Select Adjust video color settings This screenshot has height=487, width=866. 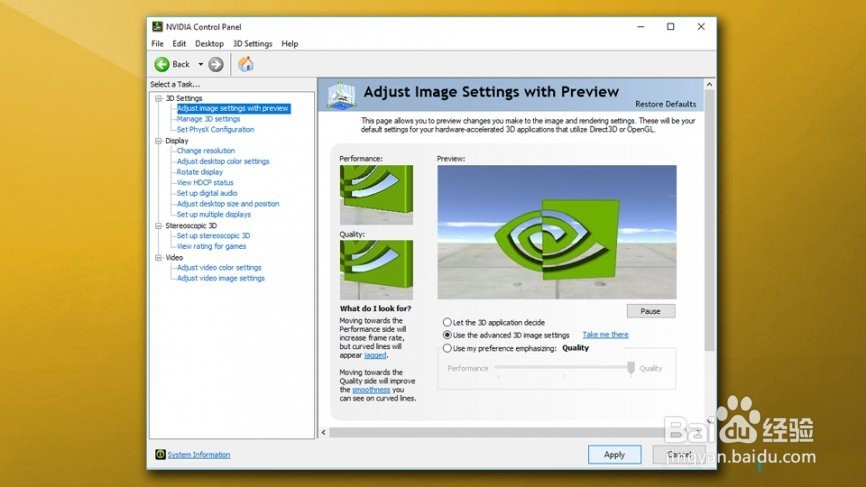pyautogui.click(x=219, y=267)
